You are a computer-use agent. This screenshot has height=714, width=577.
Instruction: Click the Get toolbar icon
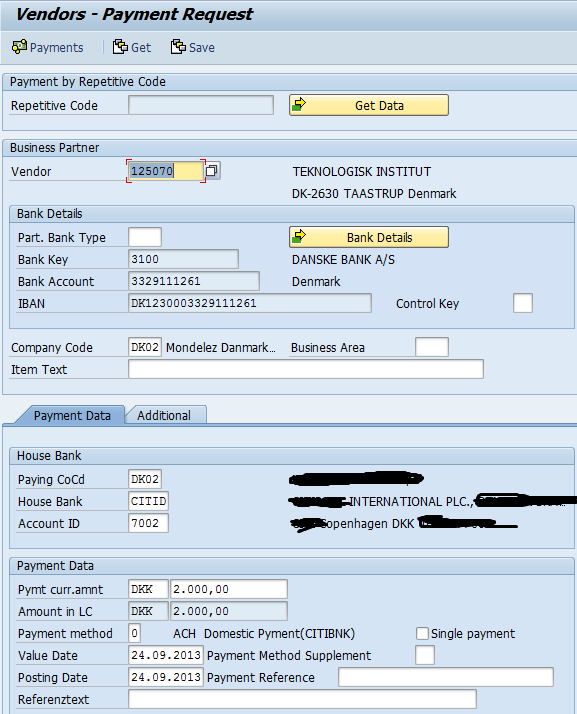[120, 47]
